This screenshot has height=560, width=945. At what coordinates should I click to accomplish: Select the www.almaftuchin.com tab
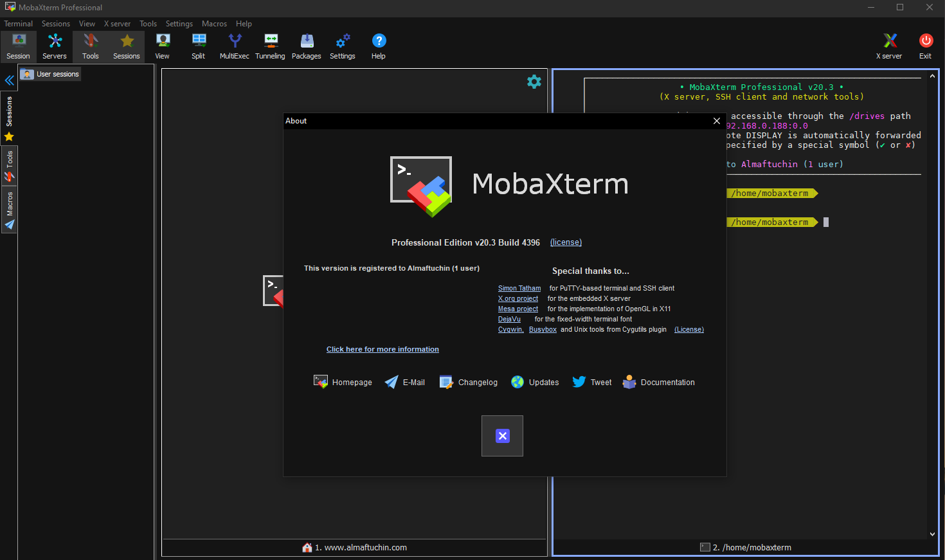pos(354,548)
